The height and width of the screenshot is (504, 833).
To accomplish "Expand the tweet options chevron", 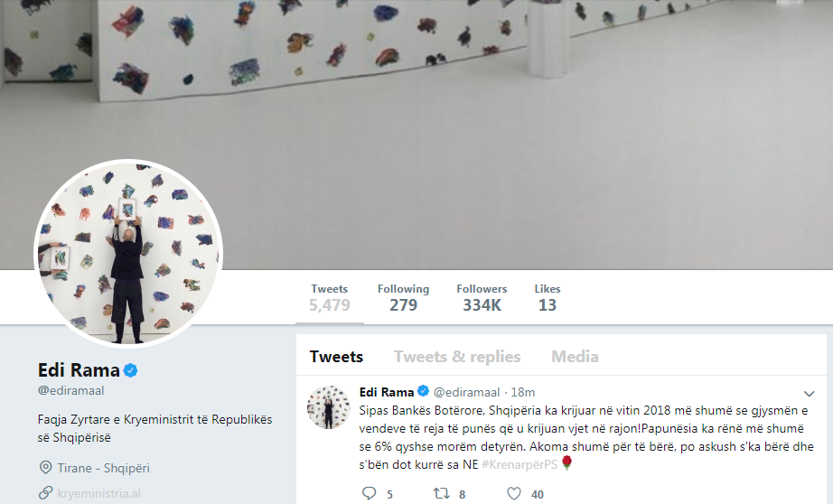I will click(809, 394).
